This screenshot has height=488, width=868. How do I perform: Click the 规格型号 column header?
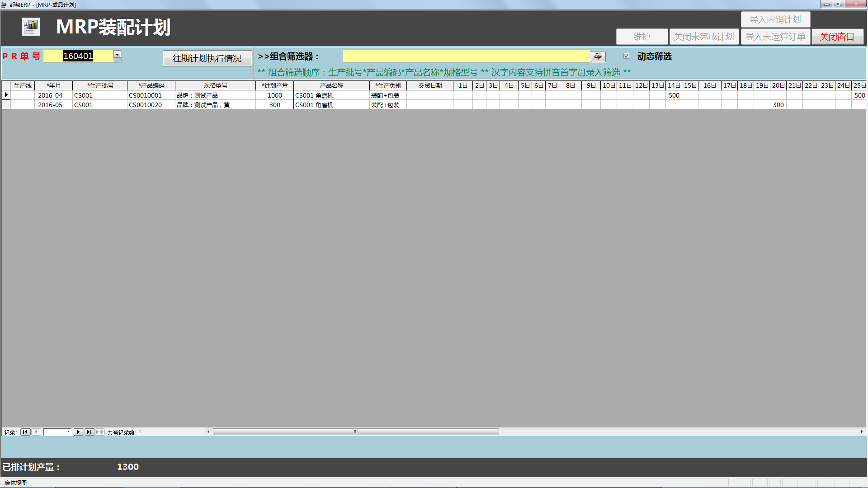point(215,85)
